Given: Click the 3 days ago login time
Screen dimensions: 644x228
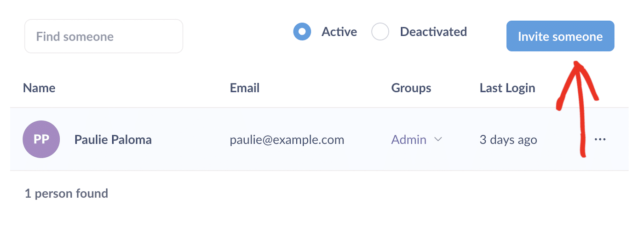Looking at the screenshot, I should click(508, 139).
